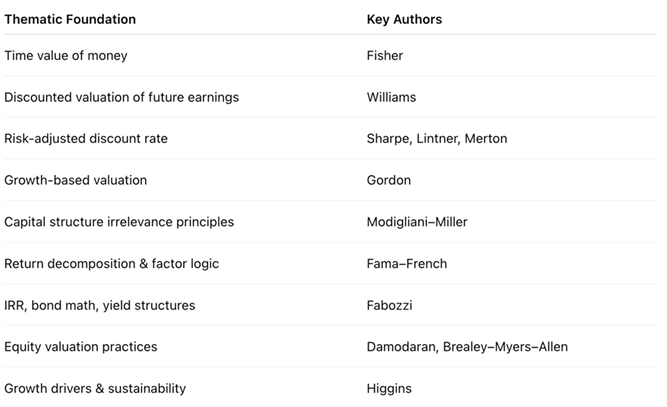667x407 pixels.
Task: Select 'IRR, bond math, yield structures' text
Action: tap(100, 305)
